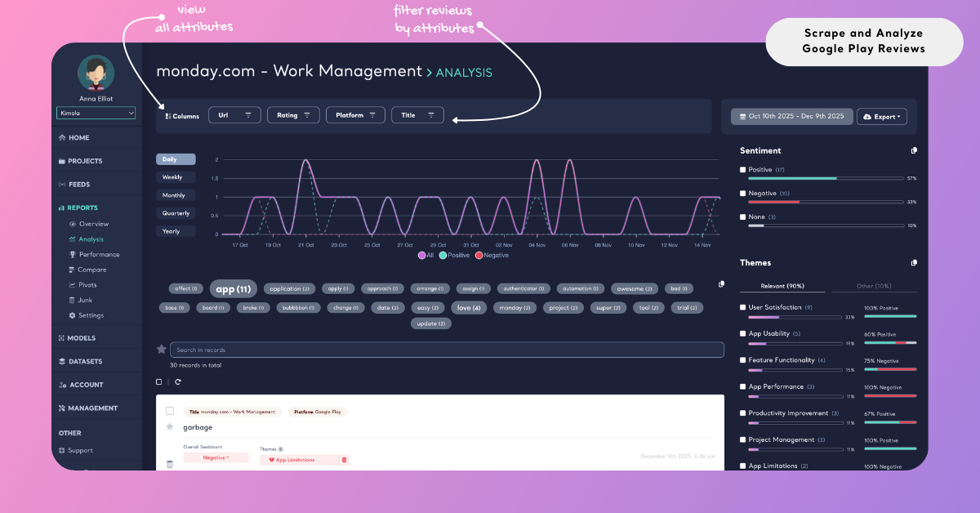Select the Other (10%) themes tab
The height and width of the screenshot is (513, 980).
click(873, 286)
